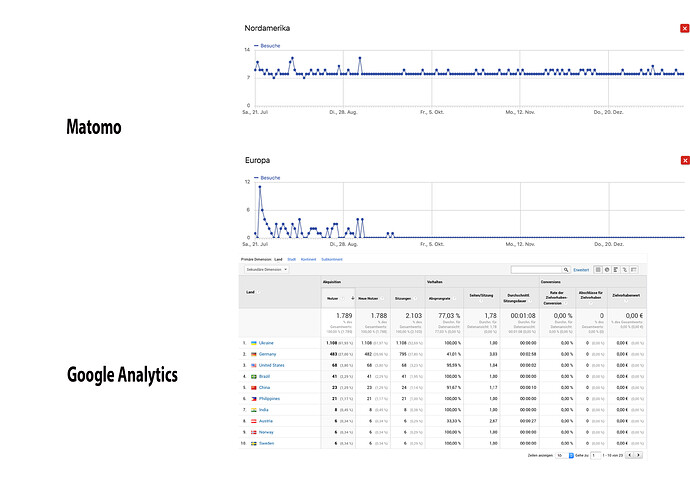Sort by Rate der Zielvorhaben-Conversion column
Screen dimensions: 690x487
coord(557,298)
